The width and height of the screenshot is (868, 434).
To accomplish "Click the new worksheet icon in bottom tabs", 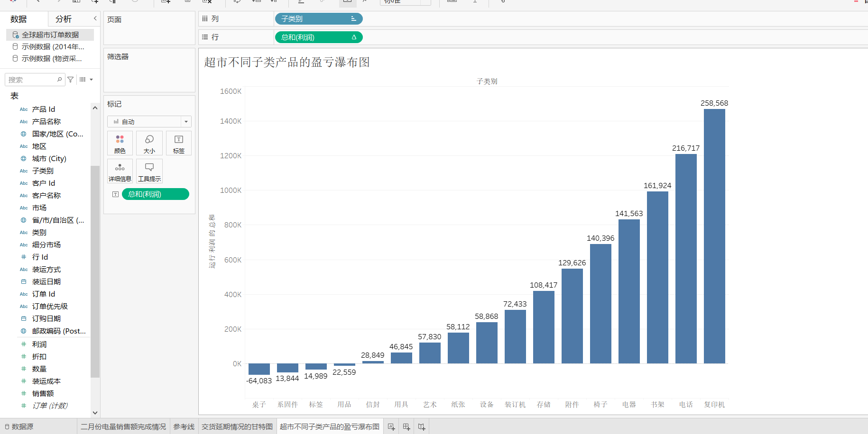I will pos(391,427).
